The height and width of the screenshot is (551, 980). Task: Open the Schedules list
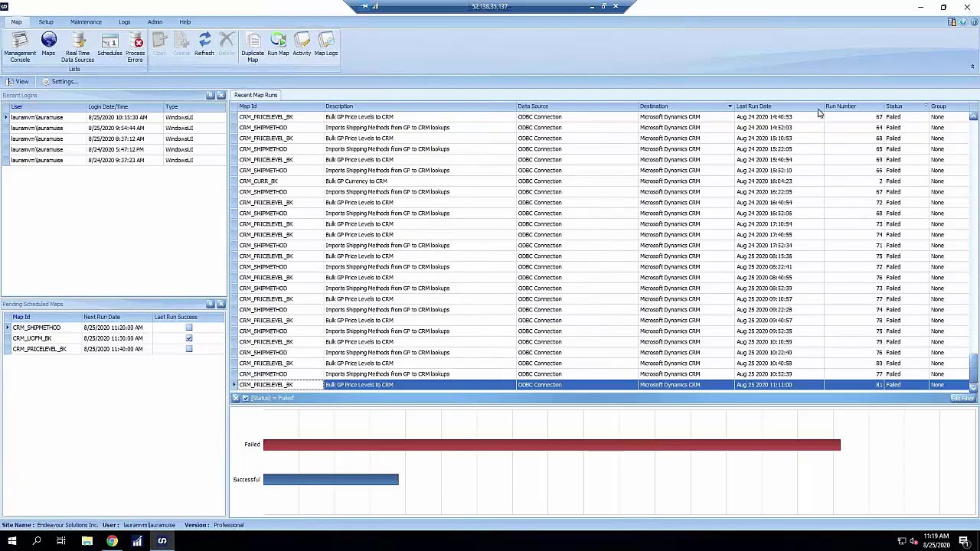pos(109,44)
